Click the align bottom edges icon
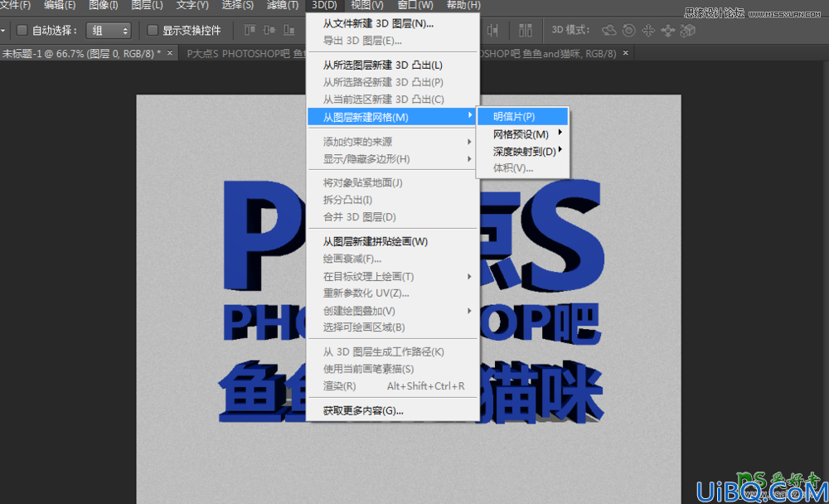 pyautogui.click(x=288, y=30)
